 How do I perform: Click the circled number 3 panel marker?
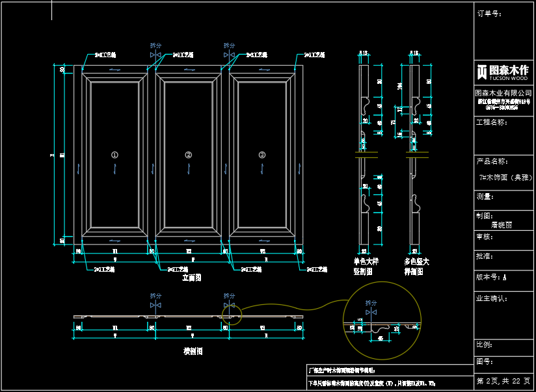(262, 155)
